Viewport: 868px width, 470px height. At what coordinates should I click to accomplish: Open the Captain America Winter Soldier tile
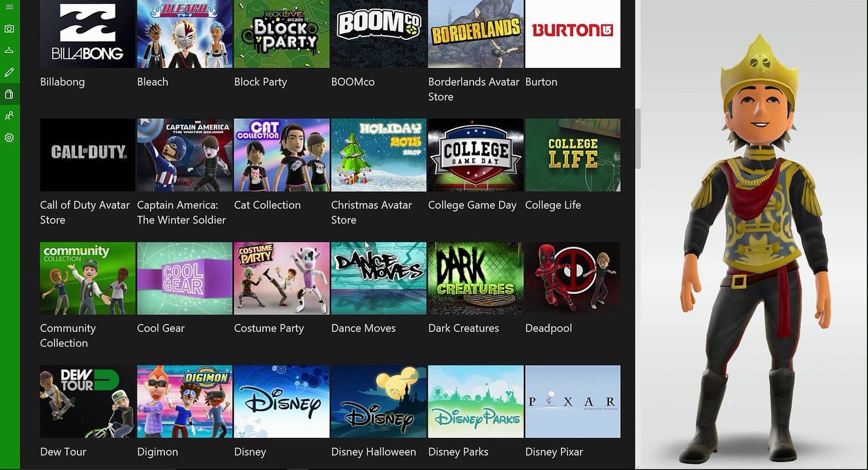[x=185, y=155]
